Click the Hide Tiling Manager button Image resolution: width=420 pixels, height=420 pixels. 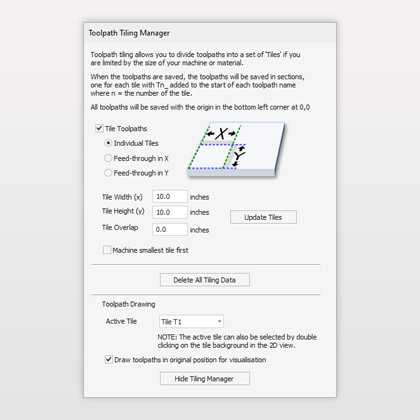pos(205,379)
